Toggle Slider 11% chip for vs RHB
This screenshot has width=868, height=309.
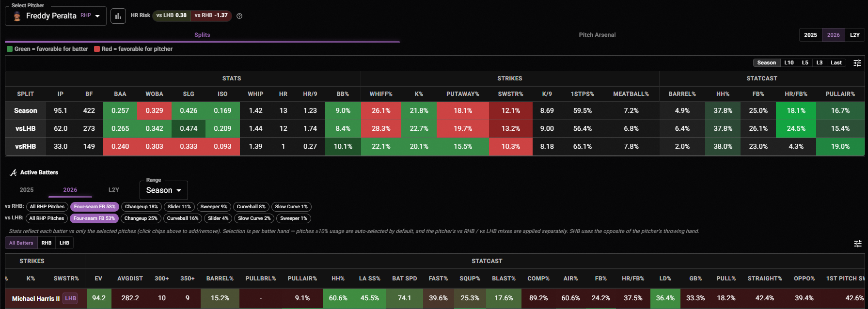179,207
